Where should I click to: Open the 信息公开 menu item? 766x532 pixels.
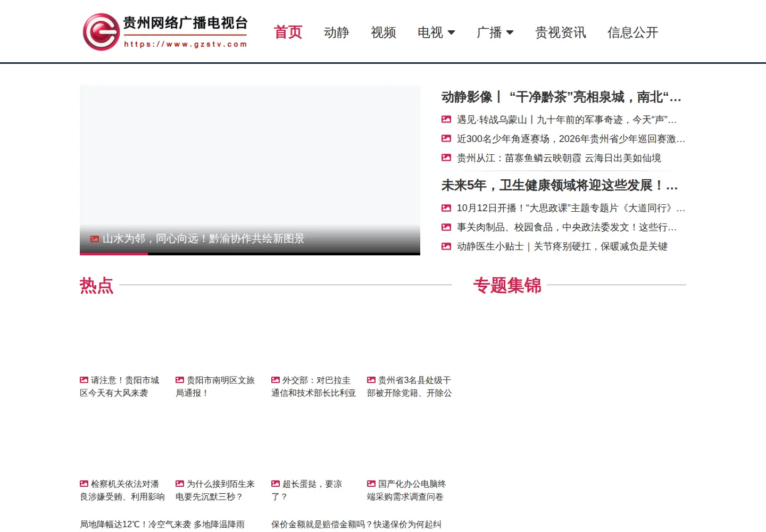click(x=632, y=32)
